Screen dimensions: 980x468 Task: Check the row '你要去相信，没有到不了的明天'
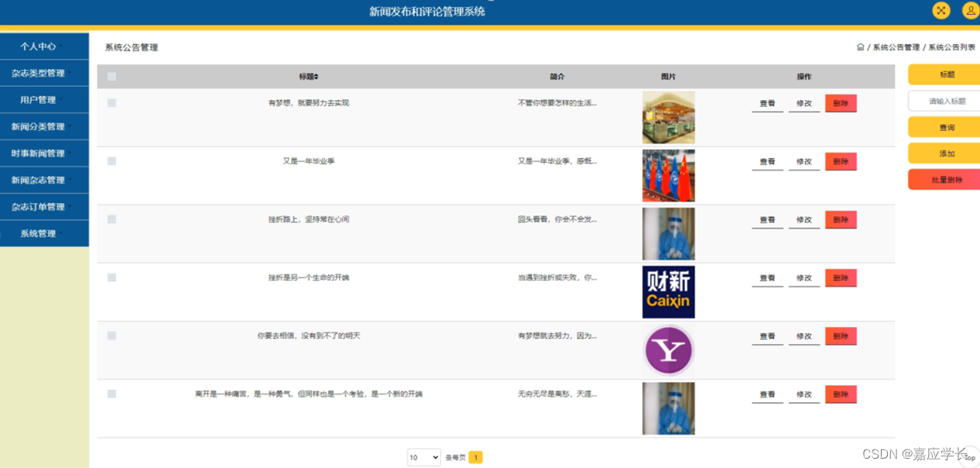click(x=111, y=336)
